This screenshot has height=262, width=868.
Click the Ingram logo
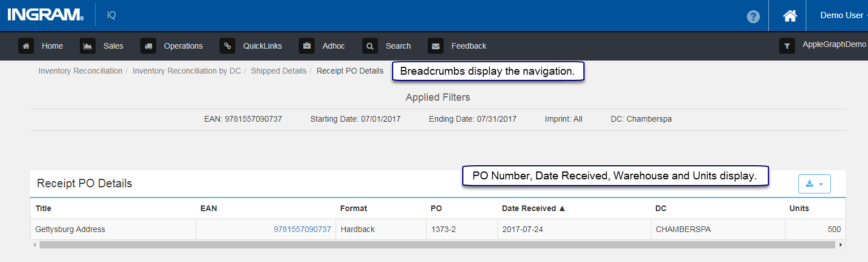46,15
